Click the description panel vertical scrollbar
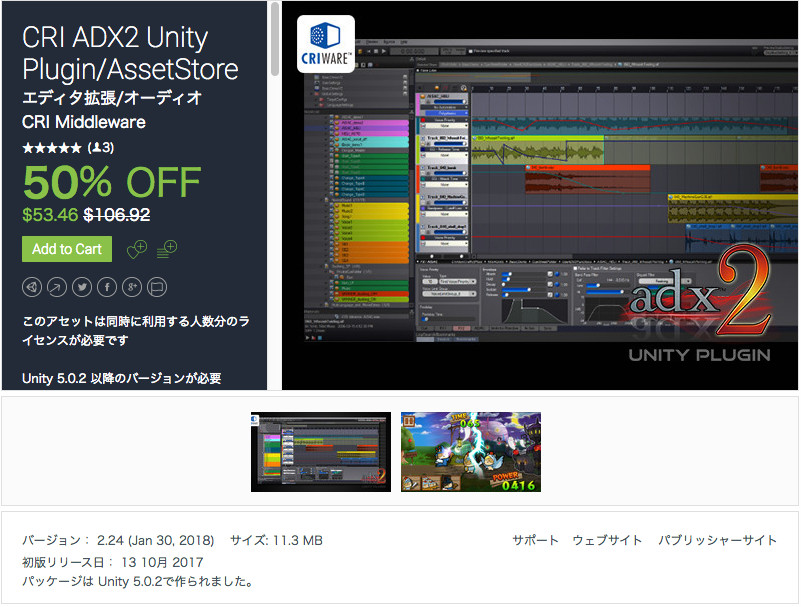This screenshot has height=607, width=801. [275, 40]
